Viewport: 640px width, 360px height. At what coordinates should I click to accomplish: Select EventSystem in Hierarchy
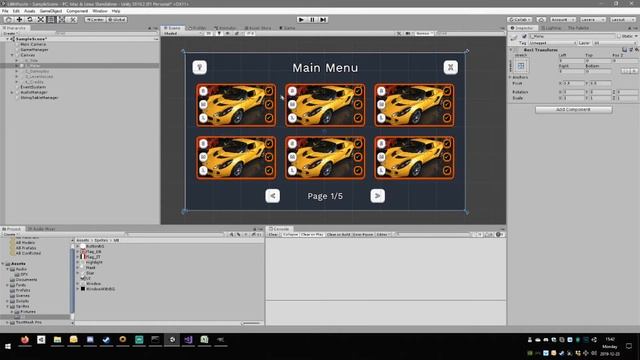click(x=33, y=87)
